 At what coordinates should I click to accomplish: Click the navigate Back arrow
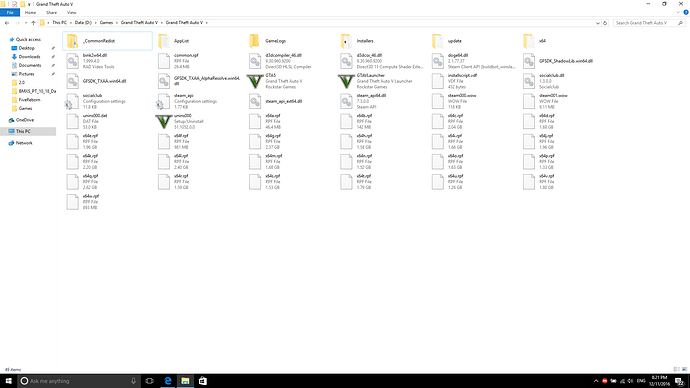coord(7,23)
